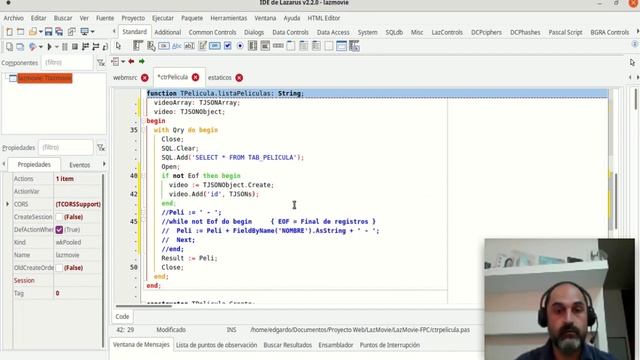Pause program execution
Viewport: 640px width, 360px height.
64,47
